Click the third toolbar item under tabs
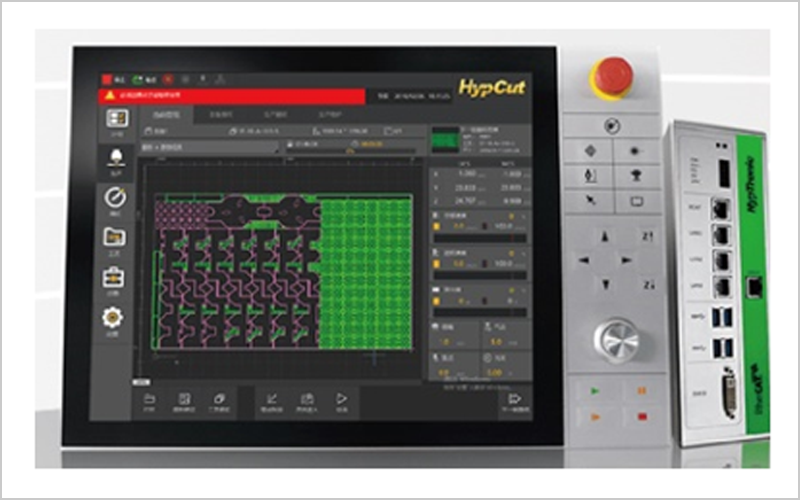Image resolution: width=800 pixels, height=500 pixels. [x=340, y=131]
